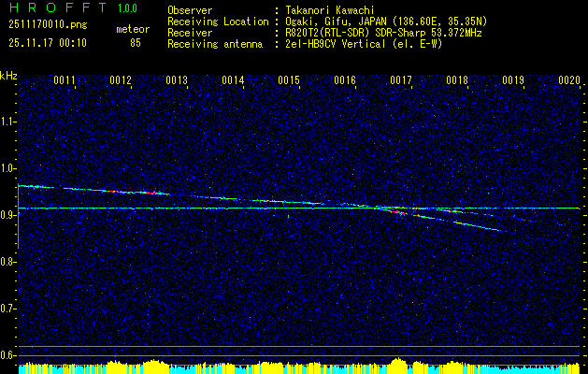
Task: Click the red echo peak near 0013
Action: pyautogui.click(x=155, y=193)
